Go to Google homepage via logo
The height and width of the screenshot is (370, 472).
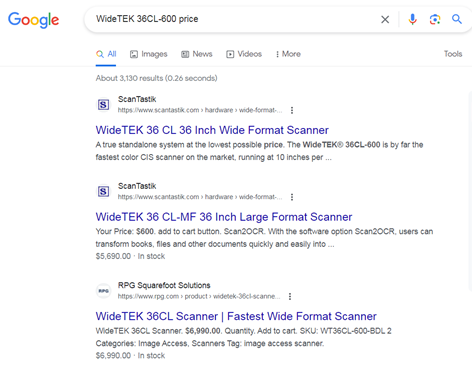pos(33,20)
